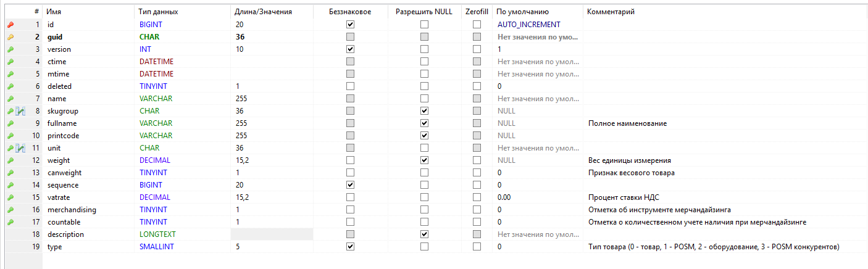Toggle unsigned checkbox on the type row
The height and width of the screenshot is (269, 868).
click(x=351, y=247)
